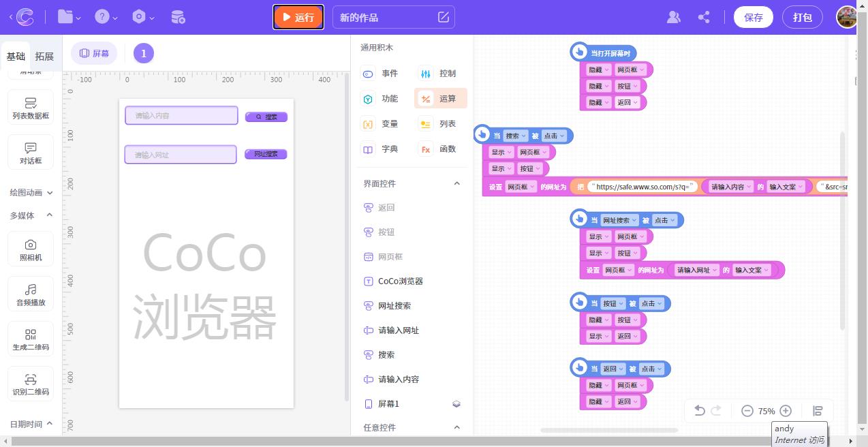Zoom out the workspace with minus
The width and height of the screenshot is (868, 447).
747,411
